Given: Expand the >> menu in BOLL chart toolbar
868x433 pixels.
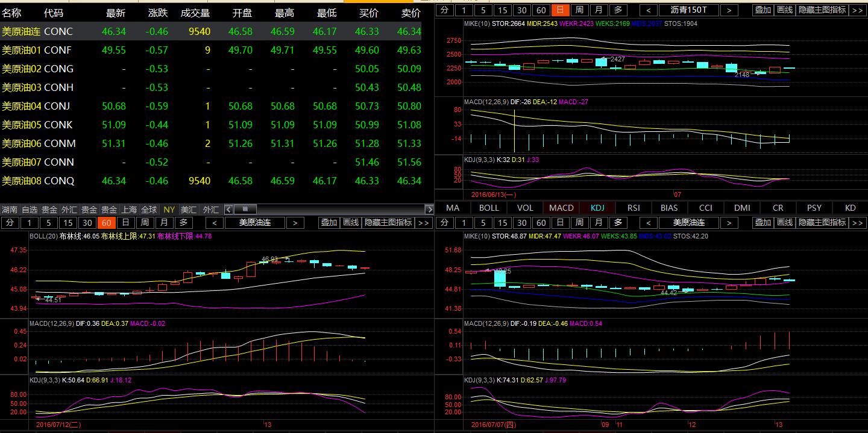Looking at the screenshot, I should [423, 223].
